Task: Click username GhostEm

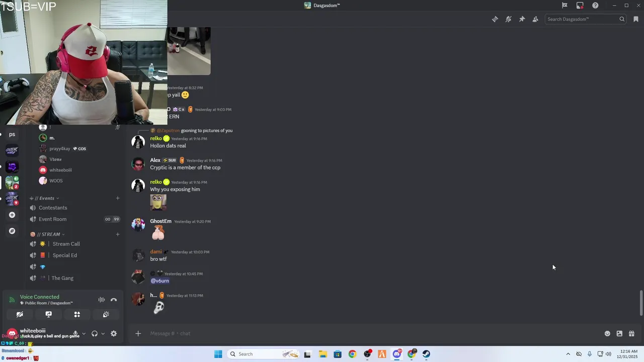Action: (x=160, y=221)
